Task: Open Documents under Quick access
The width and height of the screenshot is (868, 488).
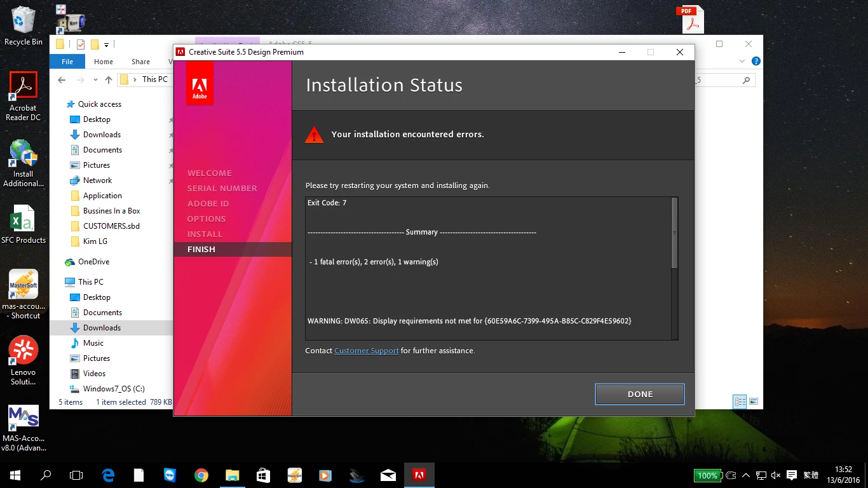Action: click(x=102, y=150)
